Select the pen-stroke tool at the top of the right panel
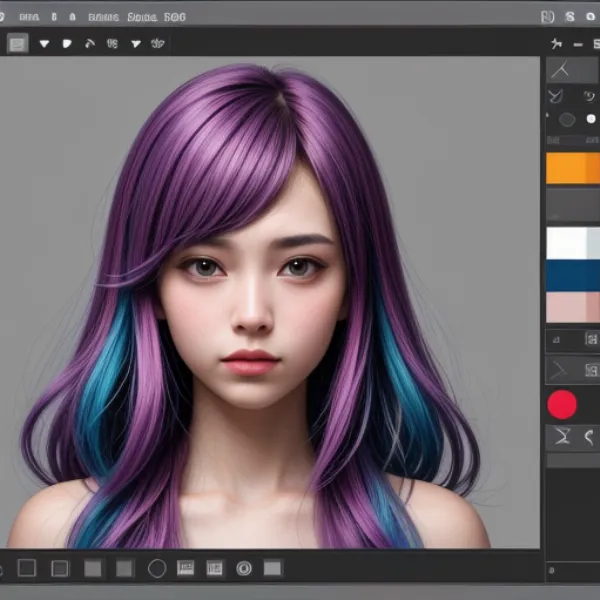The width and height of the screenshot is (600, 600). coord(561,70)
